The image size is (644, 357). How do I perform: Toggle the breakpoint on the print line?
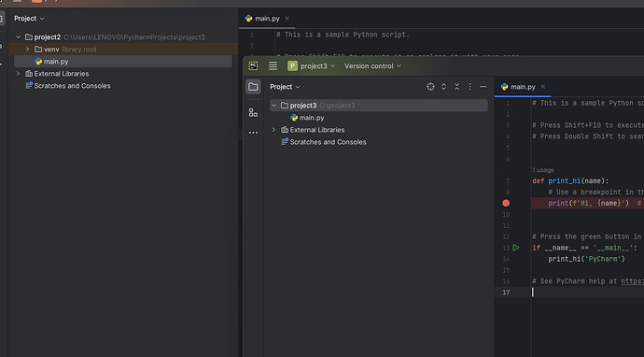(506, 203)
